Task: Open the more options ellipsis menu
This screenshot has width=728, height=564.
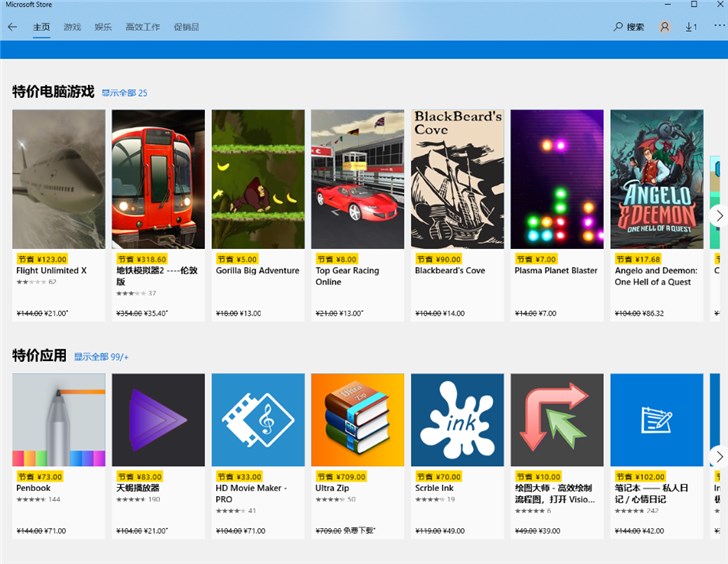Action: pos(719,26)
